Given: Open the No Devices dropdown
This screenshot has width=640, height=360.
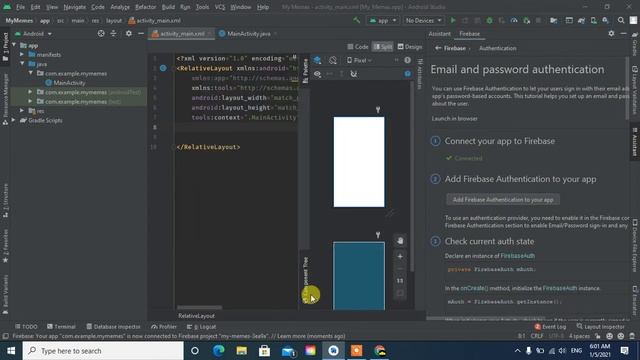Looking at the screenshot, I should 423,20.
